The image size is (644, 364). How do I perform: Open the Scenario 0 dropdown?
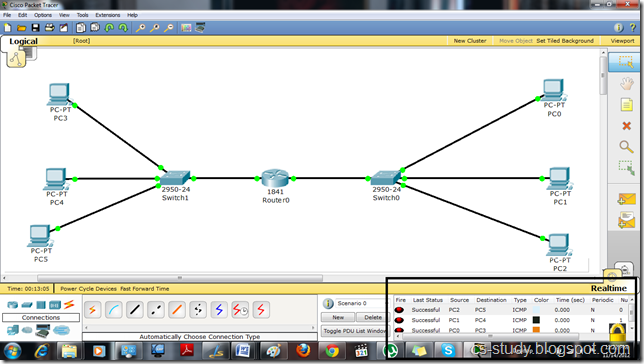360,303
